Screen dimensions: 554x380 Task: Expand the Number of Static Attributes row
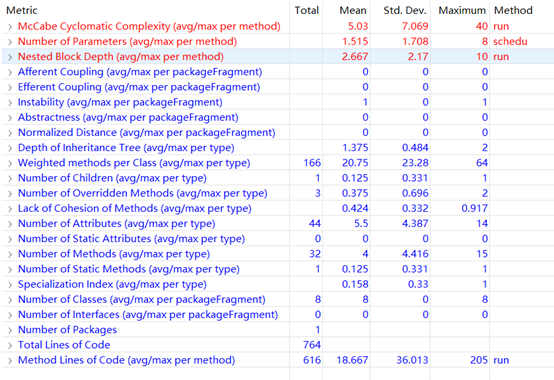(x=10, y=239)
